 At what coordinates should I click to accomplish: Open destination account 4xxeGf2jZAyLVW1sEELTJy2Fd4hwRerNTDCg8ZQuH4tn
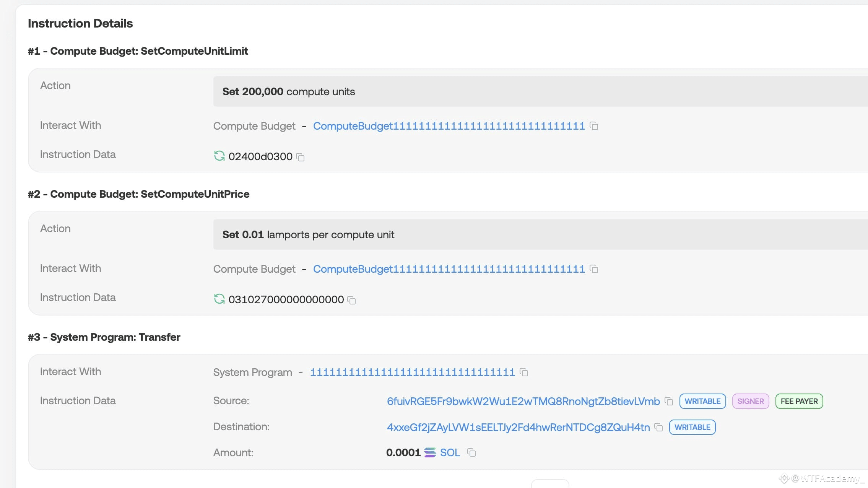pos(518,427)
